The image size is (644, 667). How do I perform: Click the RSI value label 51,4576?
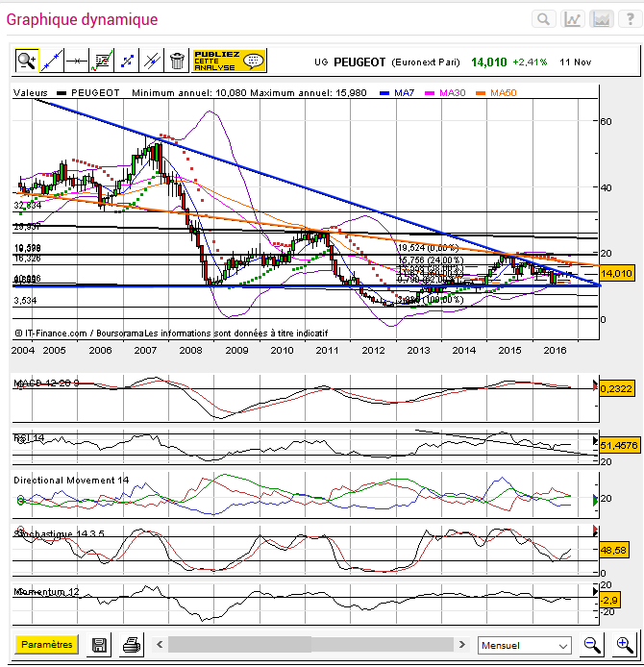[x=619, y=445]
